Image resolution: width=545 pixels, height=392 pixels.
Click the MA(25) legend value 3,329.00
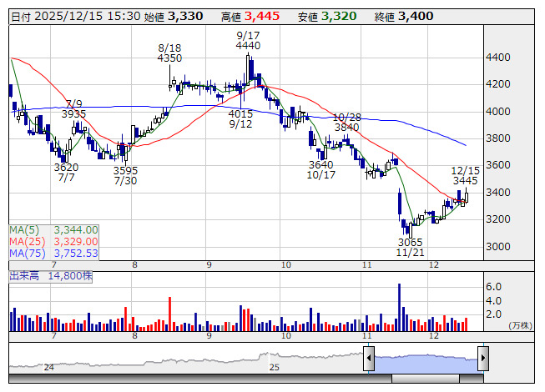[x=76, y=242]
